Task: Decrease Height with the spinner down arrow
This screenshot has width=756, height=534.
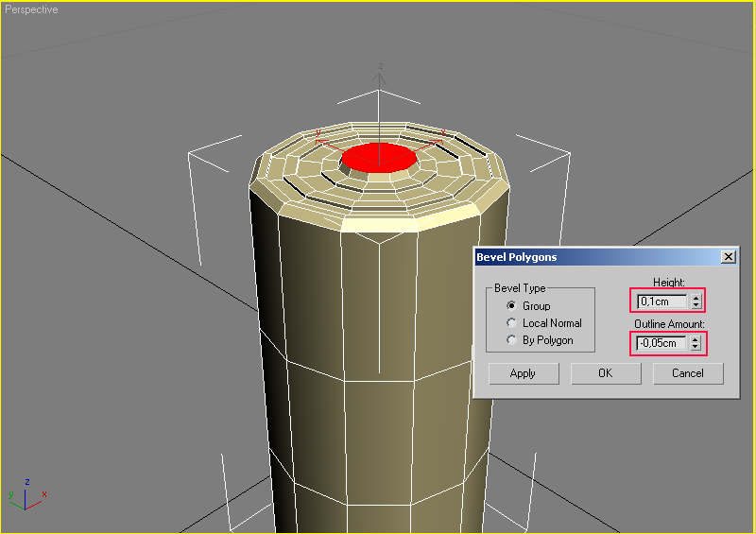Action: pyautogui.click(x=696, y=305)
